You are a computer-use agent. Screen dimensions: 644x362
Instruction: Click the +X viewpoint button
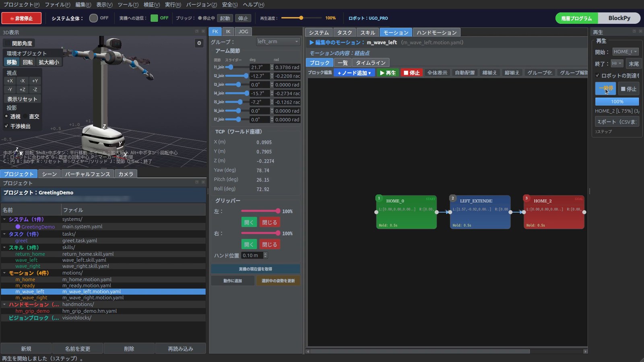(10, 81)
